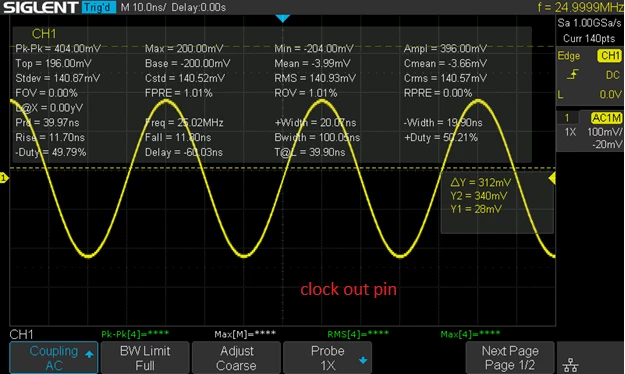The height and width of the screenshot is (374, 625).
Task: Click the RMS[4] statistics label
Action: (x=358, y=334)
